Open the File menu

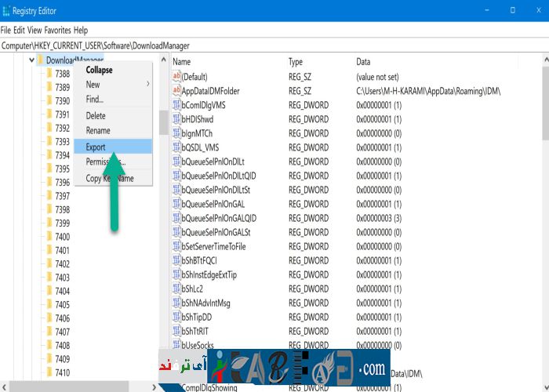coord(7,30)
